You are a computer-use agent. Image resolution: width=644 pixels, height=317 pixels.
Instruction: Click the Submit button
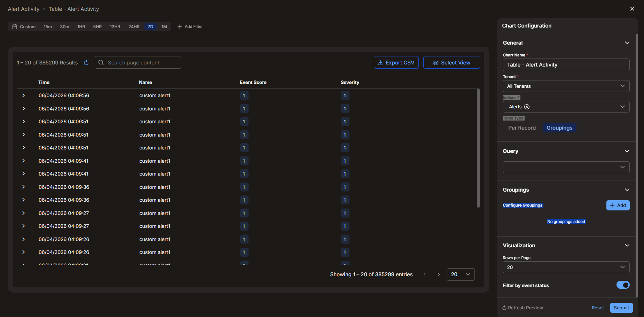621,308
